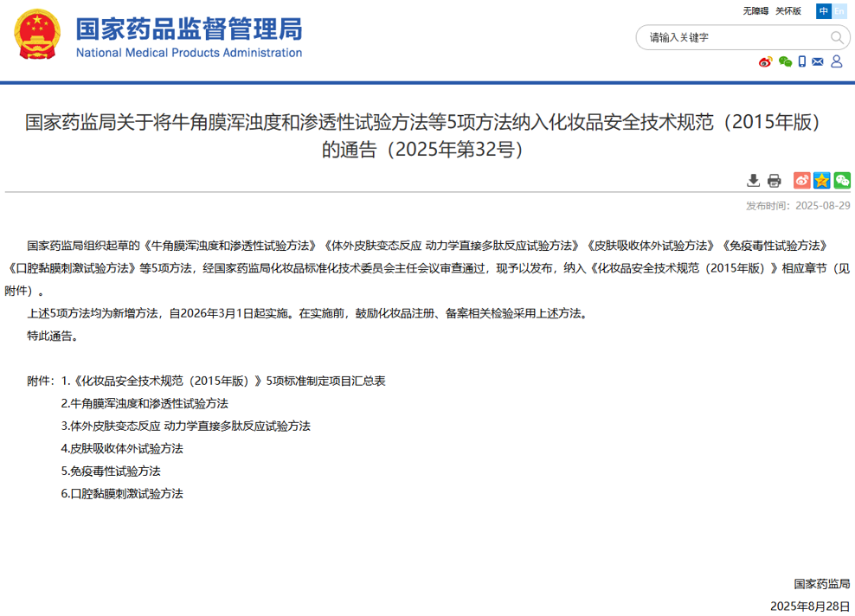Click the paragraph starting 上述5项方法均为新增方法

(308, 313)
